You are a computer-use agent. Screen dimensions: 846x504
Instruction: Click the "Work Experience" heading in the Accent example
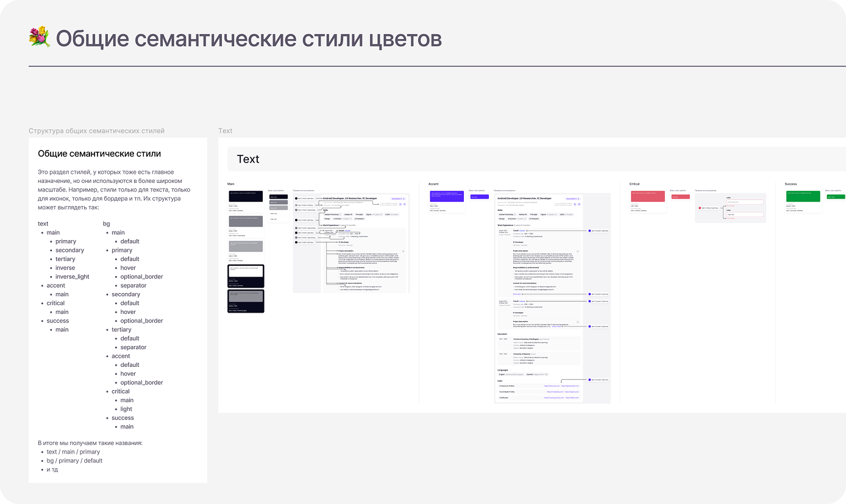pos(505,225)
